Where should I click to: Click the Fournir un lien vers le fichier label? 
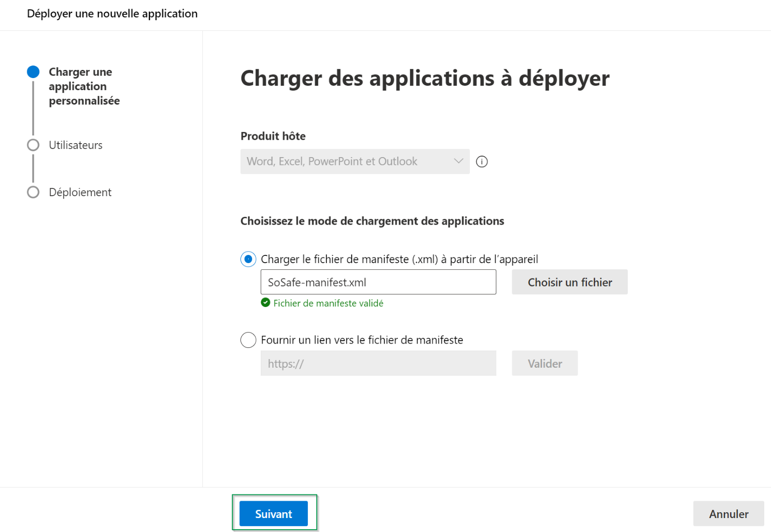(x=361, y=340)
